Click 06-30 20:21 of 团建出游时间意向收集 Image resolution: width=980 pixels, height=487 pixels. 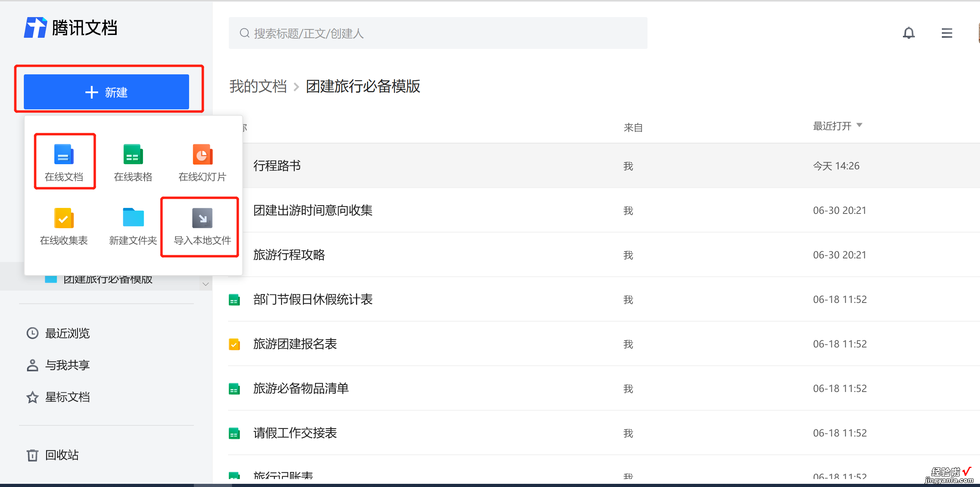(x=839, y=210)
